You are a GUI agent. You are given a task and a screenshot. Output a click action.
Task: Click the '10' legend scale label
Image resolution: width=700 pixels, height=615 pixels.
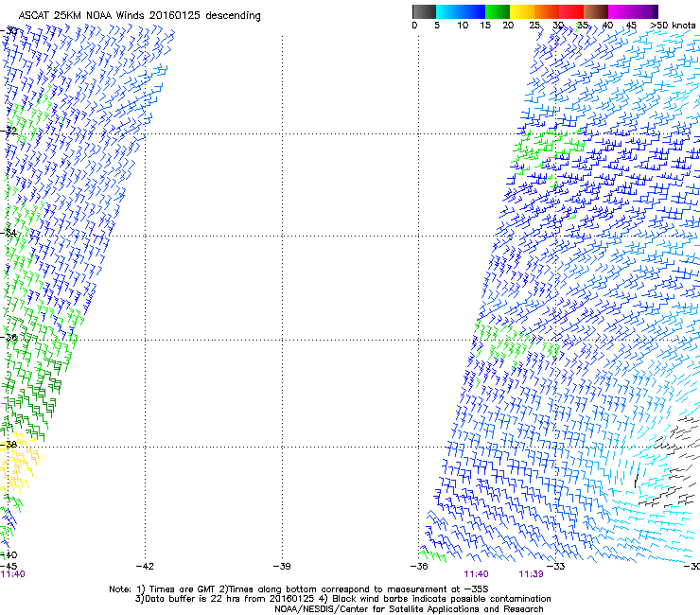(x=463, y=26)
